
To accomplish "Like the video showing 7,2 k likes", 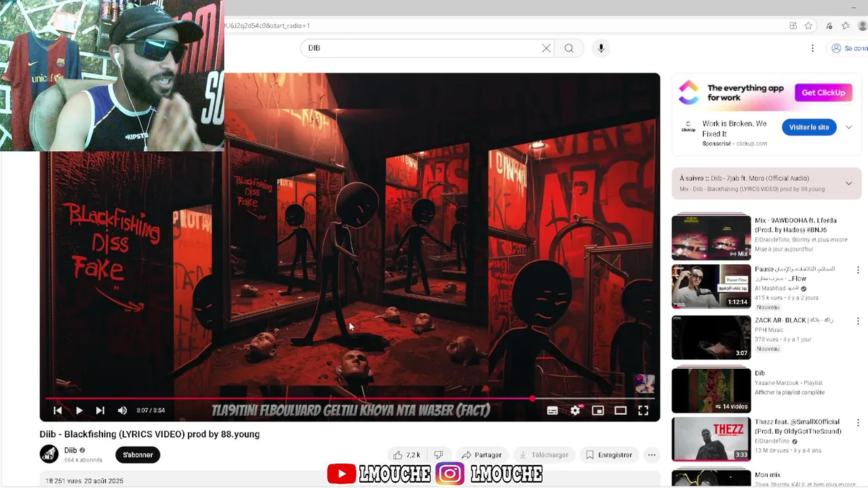I will click(x=406, y=455).
